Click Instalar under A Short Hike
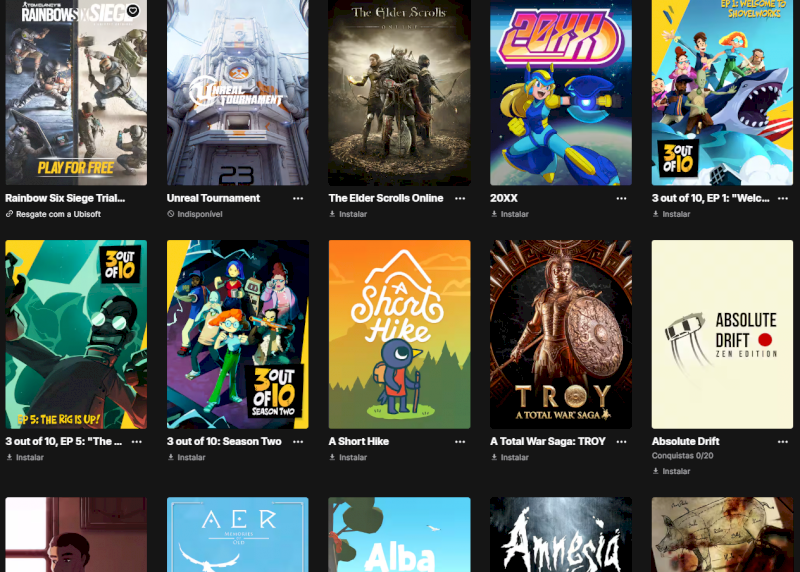 [348, 458]
